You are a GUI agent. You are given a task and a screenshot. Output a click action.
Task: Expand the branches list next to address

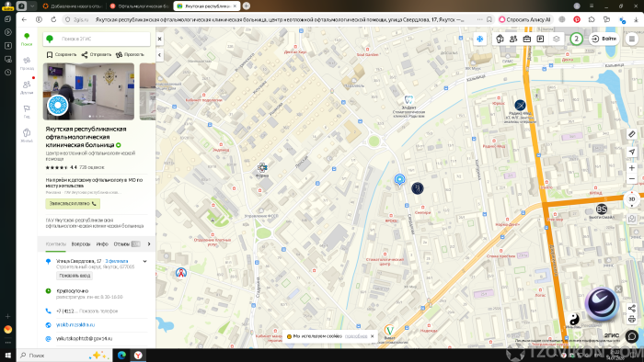144,261
